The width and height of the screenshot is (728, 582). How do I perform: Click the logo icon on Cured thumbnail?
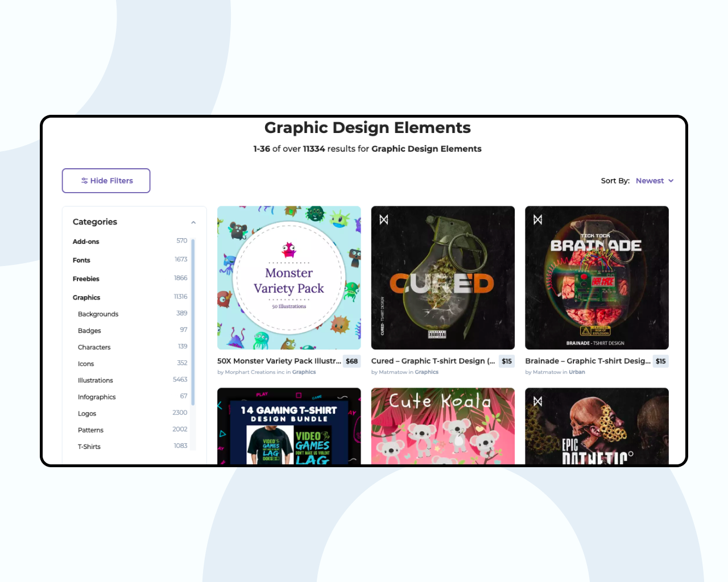384,219
